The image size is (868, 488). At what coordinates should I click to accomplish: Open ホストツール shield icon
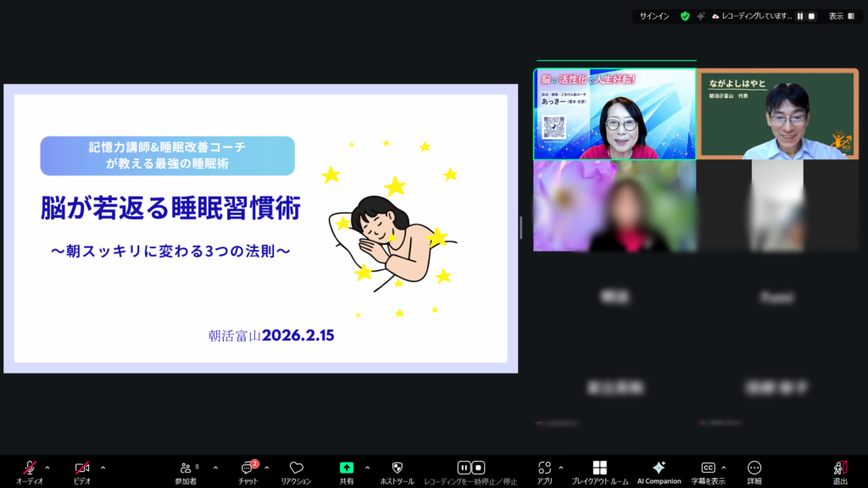point(397,468)
